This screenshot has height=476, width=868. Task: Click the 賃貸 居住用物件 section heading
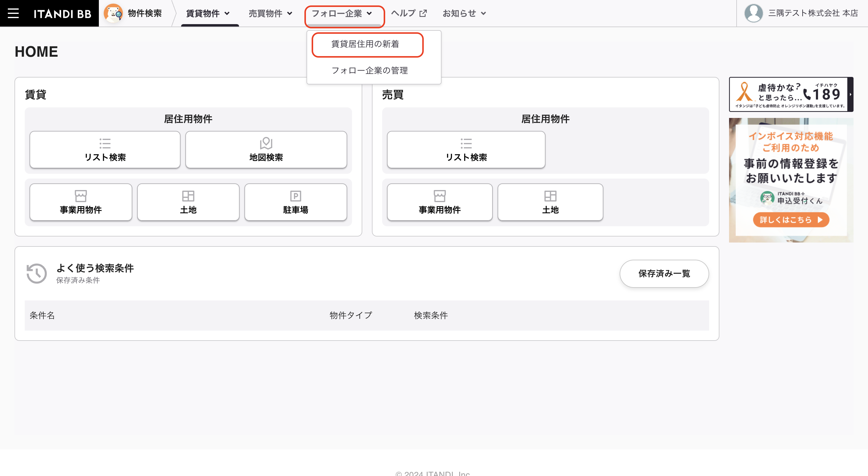pyautogui.click(x=188, y=119)
